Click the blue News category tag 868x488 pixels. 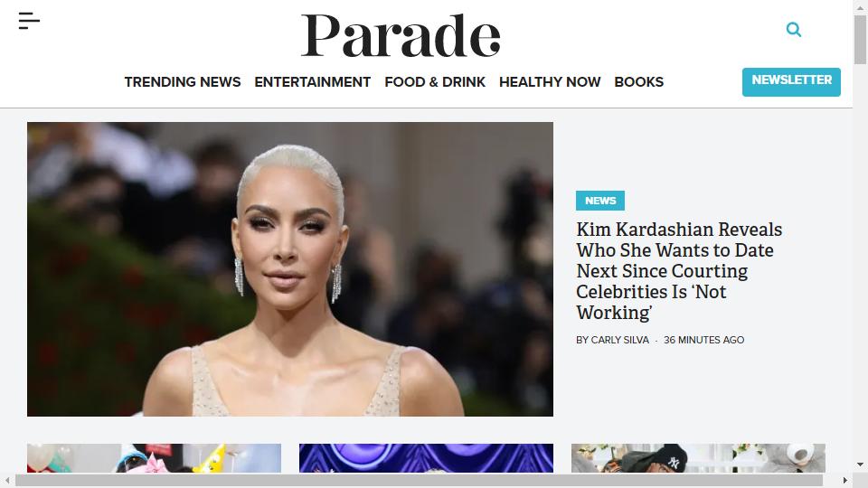[x=600, y=201]
